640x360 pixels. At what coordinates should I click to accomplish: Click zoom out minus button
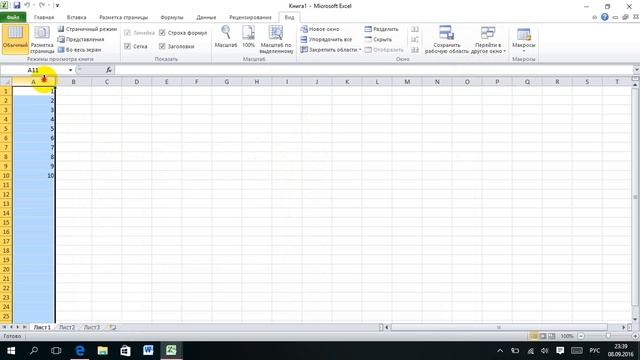point(581,336)
